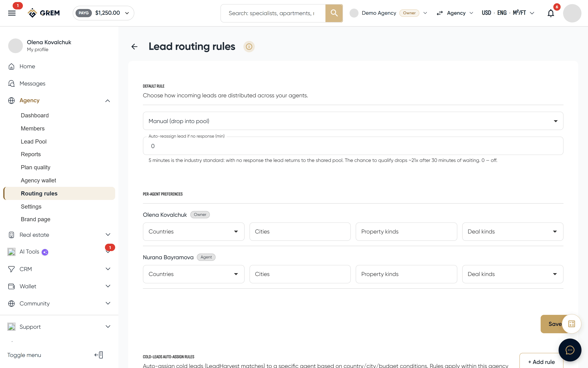Open the PAYG balance dropdown

(x=103, y=13)
